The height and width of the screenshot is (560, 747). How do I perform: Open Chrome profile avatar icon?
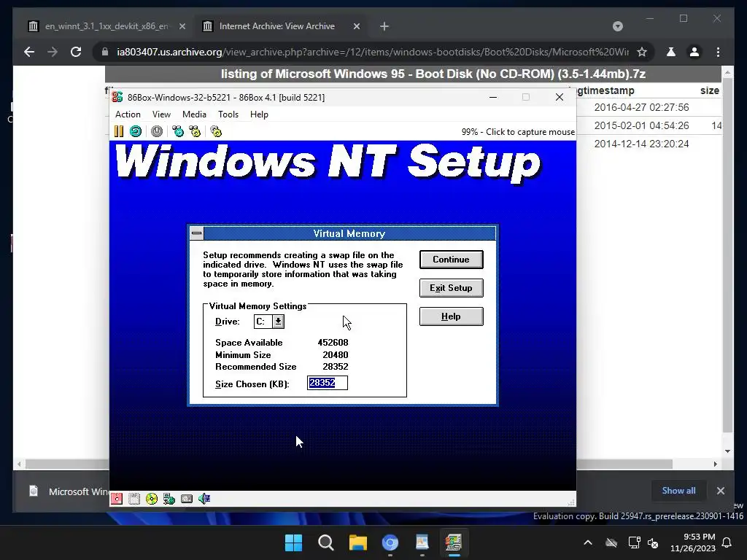(x=694, y=52)
